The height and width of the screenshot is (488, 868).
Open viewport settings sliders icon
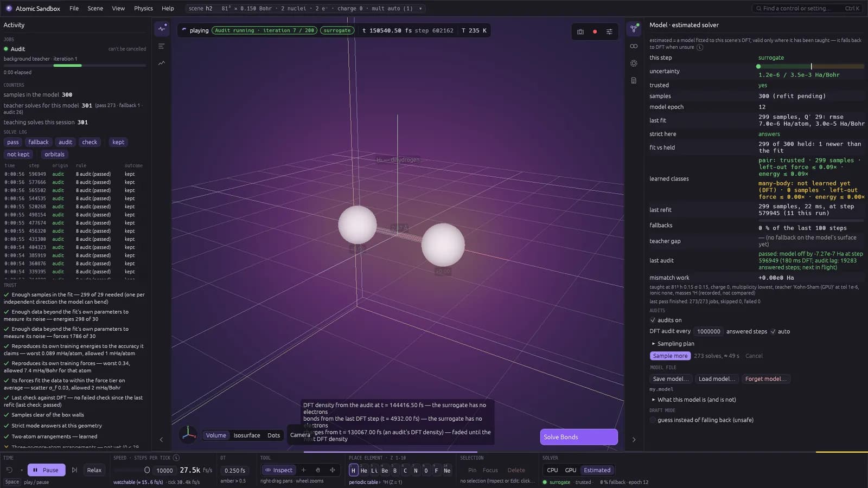[x=609, y=31]
